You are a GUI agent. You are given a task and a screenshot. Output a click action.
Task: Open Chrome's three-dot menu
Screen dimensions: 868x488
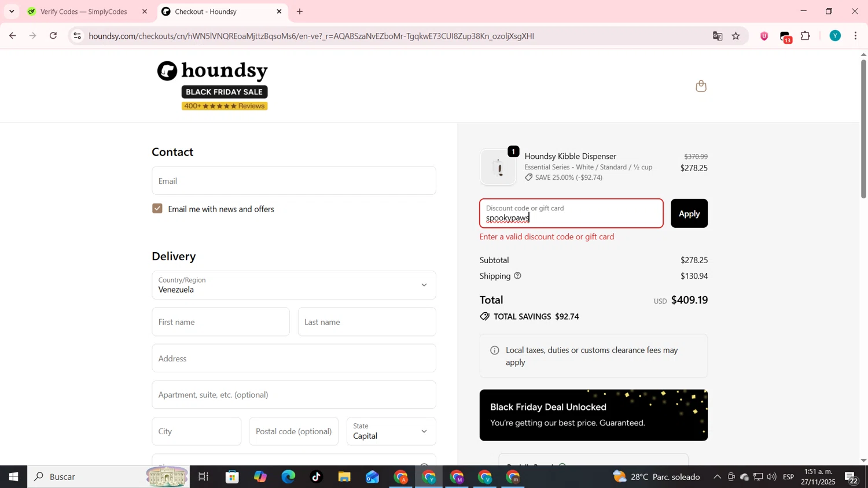(856, 36)
